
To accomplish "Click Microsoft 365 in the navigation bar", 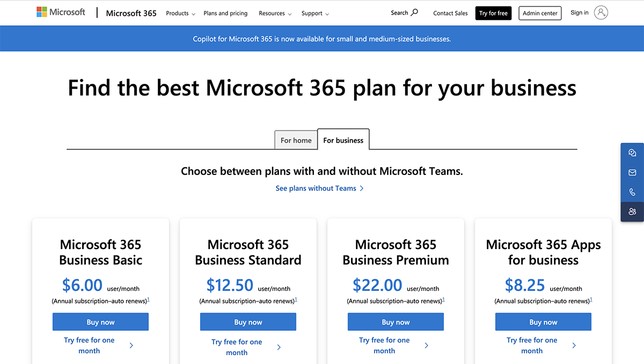I will pyautogui.click(x=130, y=13).
